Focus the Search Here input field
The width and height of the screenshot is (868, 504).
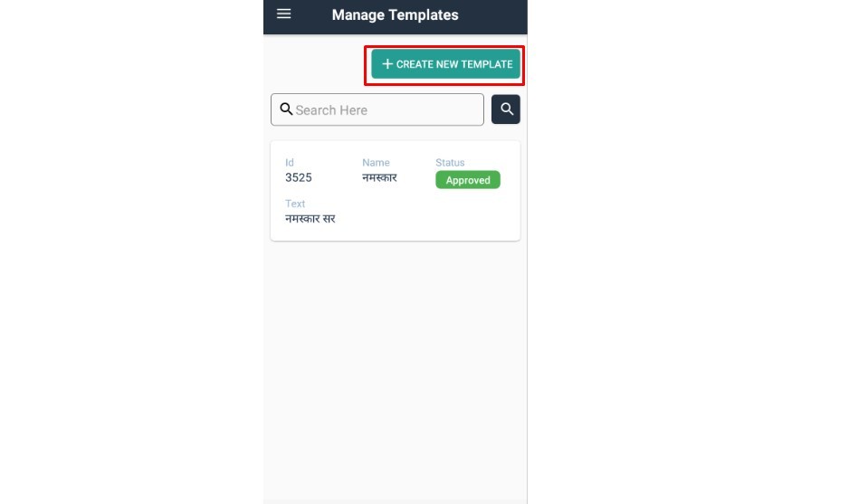(377, 109)
